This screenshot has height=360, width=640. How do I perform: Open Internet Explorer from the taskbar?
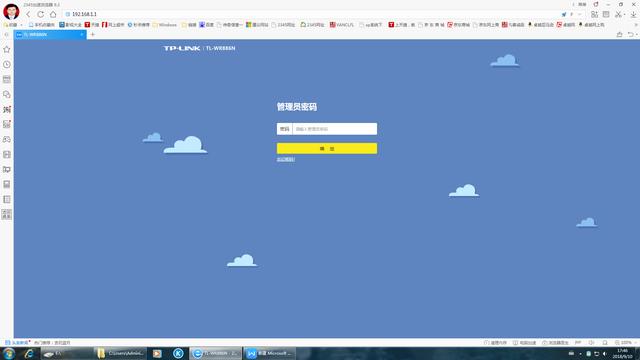click(29, 353)
